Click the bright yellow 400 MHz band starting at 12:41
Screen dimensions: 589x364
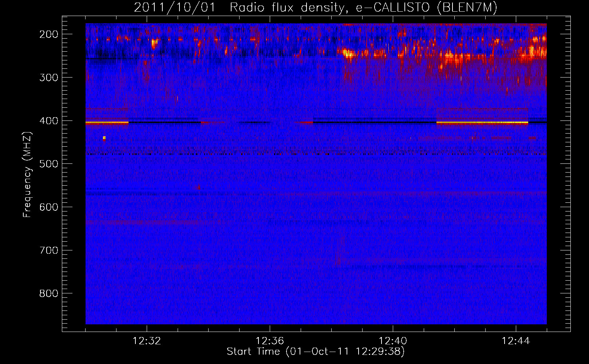[x=482, y=123]
